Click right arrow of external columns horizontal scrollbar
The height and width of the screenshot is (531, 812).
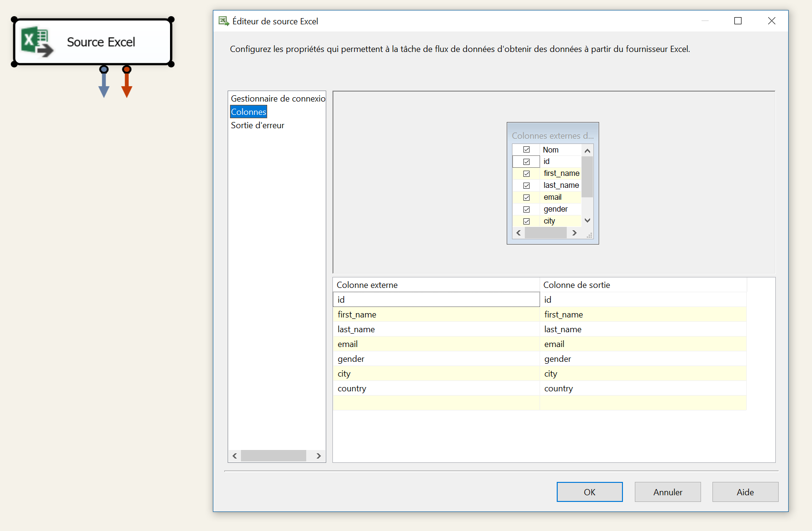pyautogui.click(x=574, y=233)
